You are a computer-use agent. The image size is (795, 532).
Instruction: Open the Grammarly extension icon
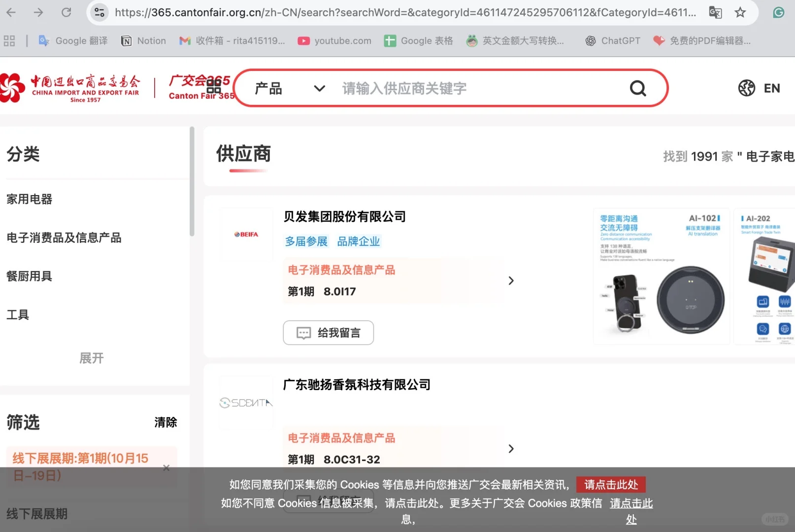coord(778,12)
